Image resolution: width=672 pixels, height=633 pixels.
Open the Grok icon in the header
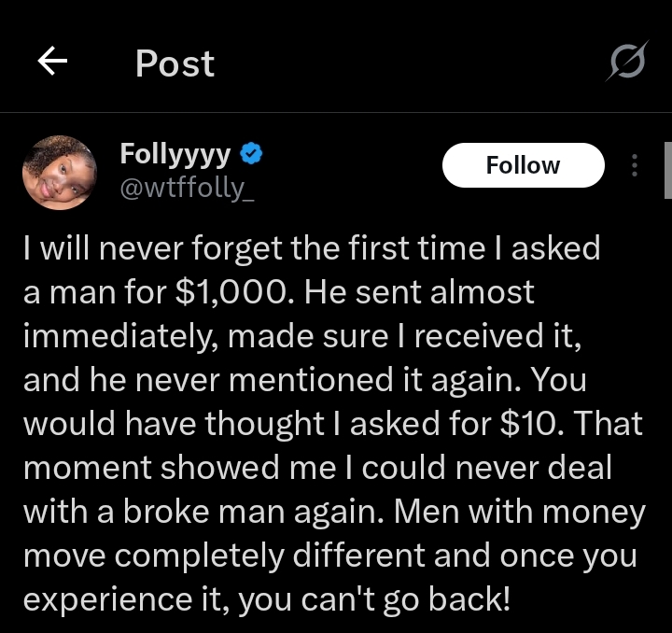627,63
